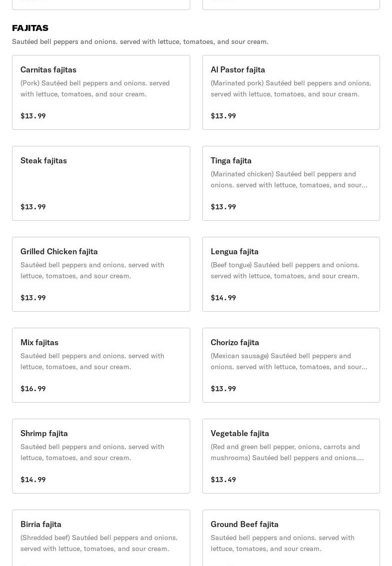Open the Tinga fajita menu card
This screenshot has height=566, width=392.
pos(291,183)
